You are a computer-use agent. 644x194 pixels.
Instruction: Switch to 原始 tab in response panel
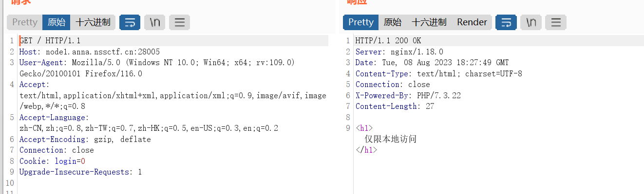(392, 22)
